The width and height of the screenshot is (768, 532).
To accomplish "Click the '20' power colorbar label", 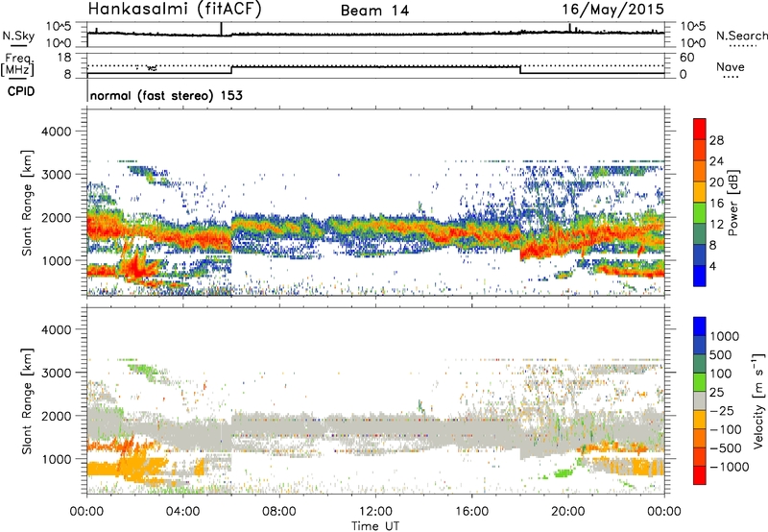I will (x=716, y=182).
